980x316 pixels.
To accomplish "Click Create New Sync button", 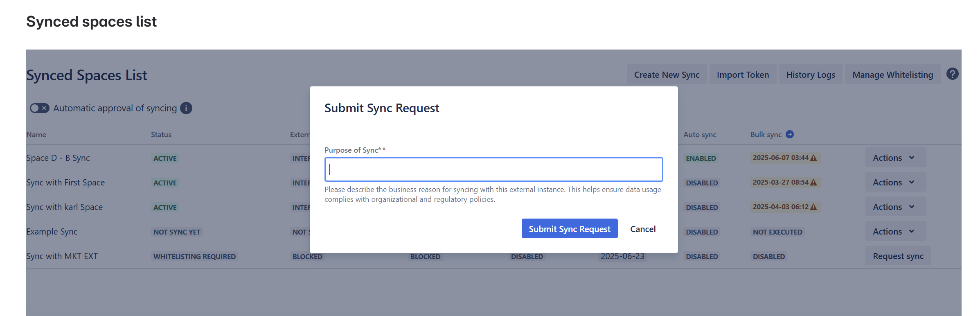I will (667, 75).
